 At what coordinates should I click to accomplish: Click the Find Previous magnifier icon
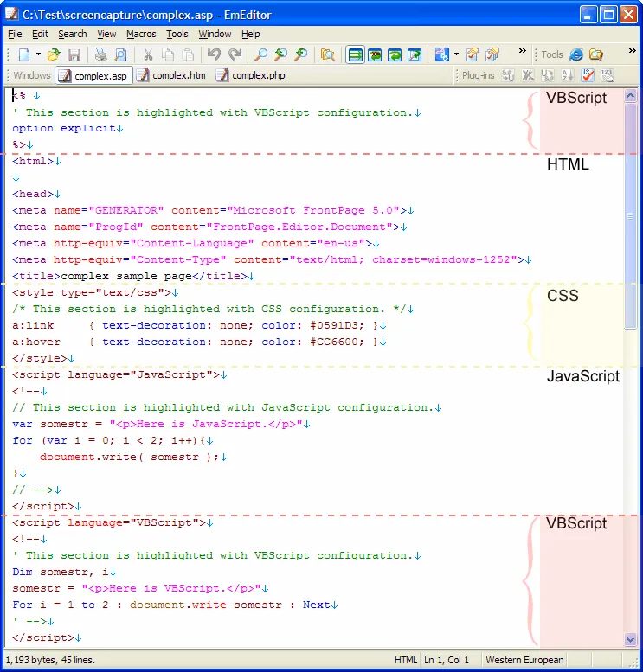[301, 54]
